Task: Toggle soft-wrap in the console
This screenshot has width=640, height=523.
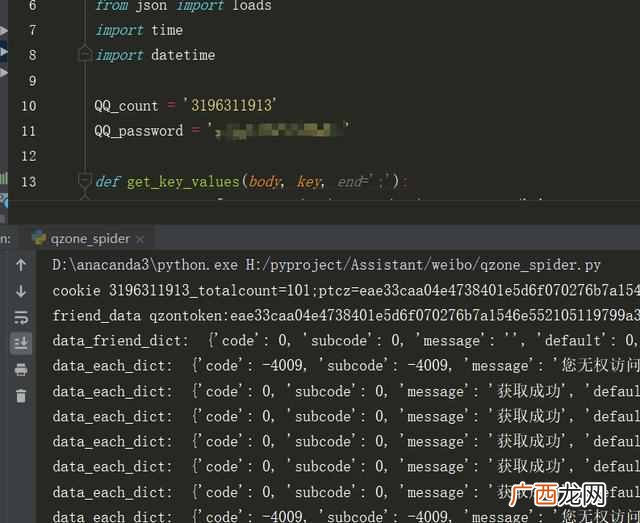Action: (x=21, y=317)
